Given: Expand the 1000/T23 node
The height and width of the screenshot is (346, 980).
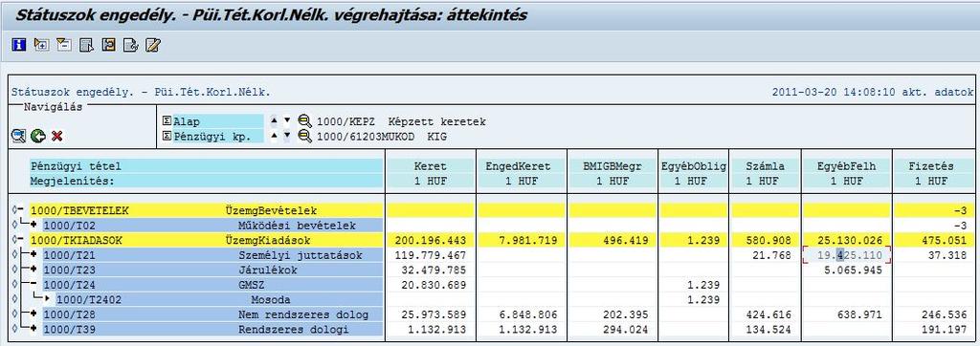Looking at the screenshot, I should 33,270.
